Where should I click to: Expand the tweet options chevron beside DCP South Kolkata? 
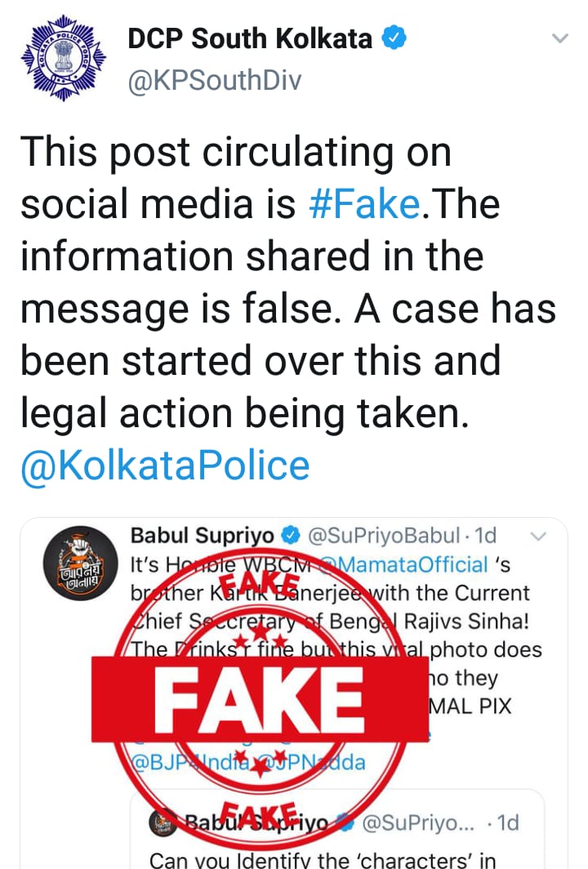(x=559, y=38)
